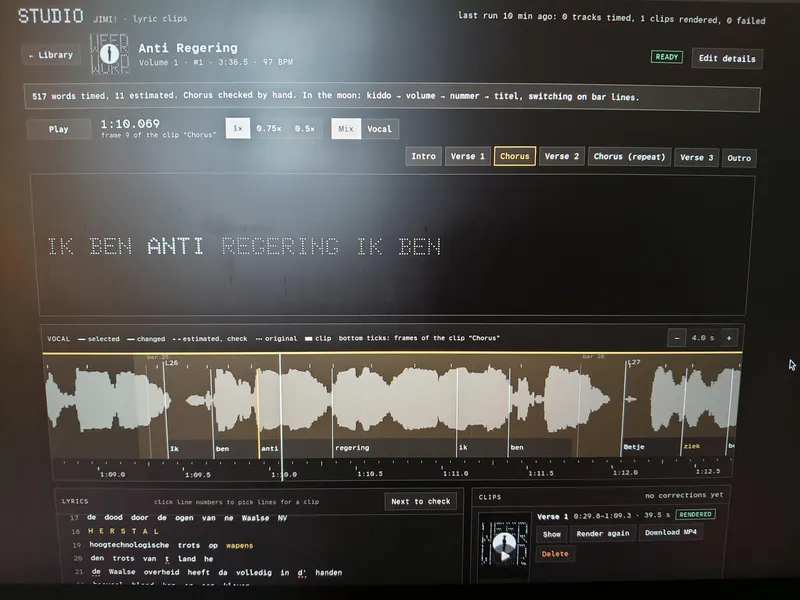Select the word 'anti' in the waveform

tap(270, 448)
